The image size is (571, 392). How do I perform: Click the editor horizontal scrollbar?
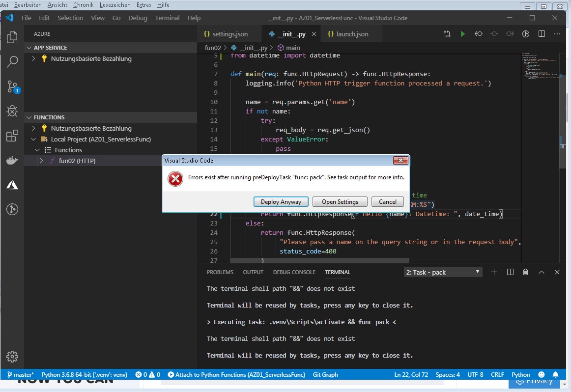point(320,260)
